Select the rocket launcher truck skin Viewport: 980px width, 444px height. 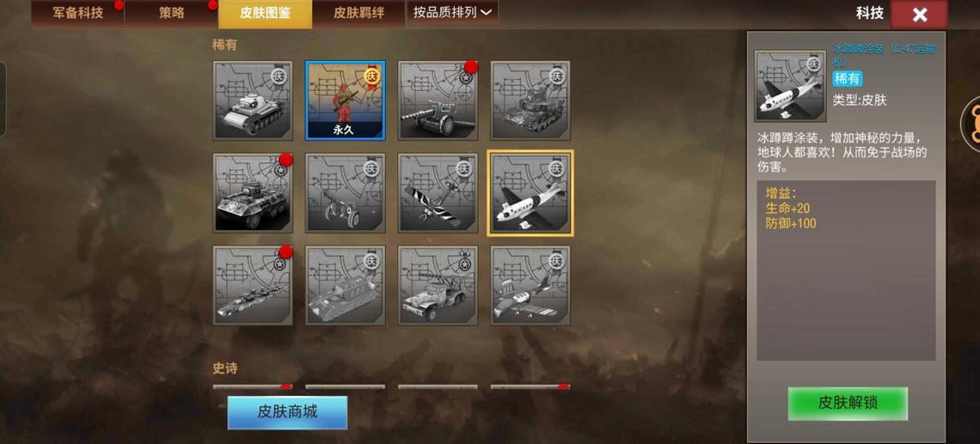438,285
